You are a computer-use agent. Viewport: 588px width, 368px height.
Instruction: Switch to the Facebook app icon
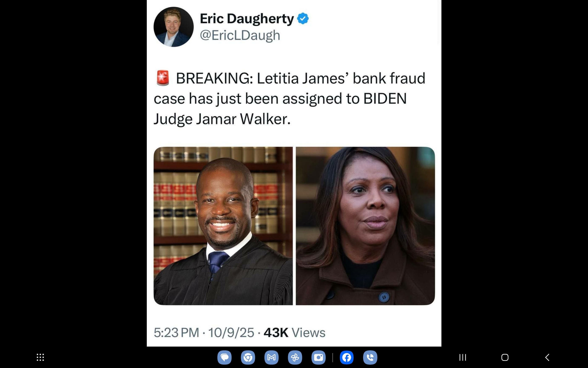(347, 357)
